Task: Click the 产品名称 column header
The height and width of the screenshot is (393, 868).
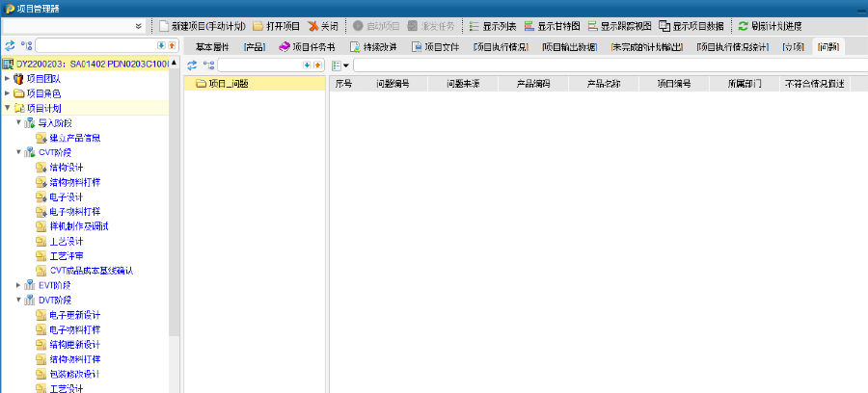Action: click(x=604, y=84)
